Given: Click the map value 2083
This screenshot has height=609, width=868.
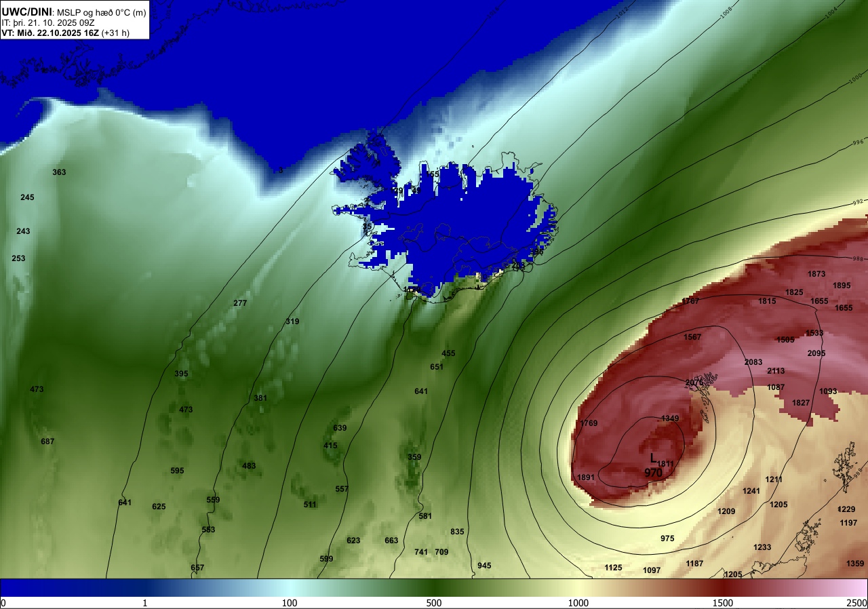Looking at the screenshot, I should (x=753, y=362).
